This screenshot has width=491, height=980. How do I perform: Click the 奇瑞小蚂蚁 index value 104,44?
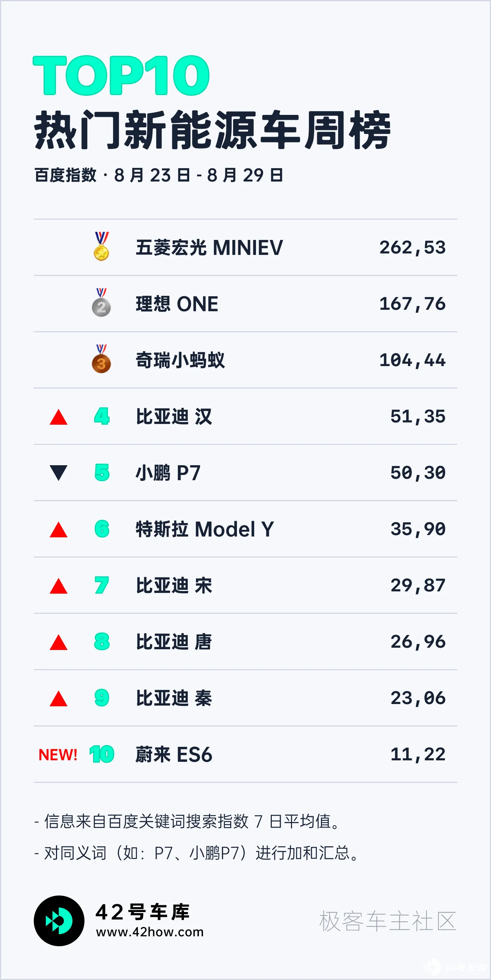(x=412, y=360)
